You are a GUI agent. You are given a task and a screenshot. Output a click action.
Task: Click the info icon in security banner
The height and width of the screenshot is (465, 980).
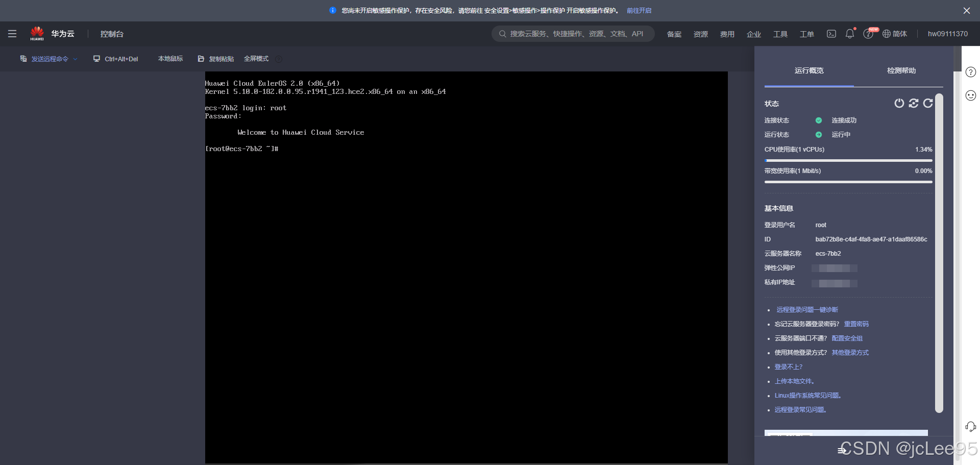(x=333, y=10)
